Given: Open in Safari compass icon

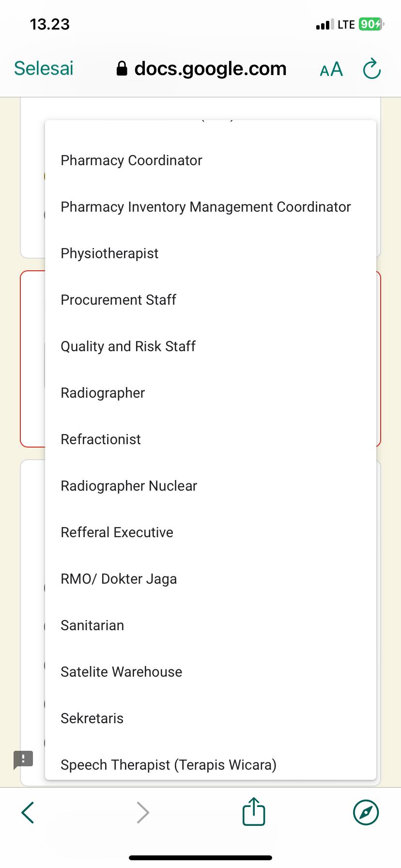Looking at the screenshot, I should (366, 812).
